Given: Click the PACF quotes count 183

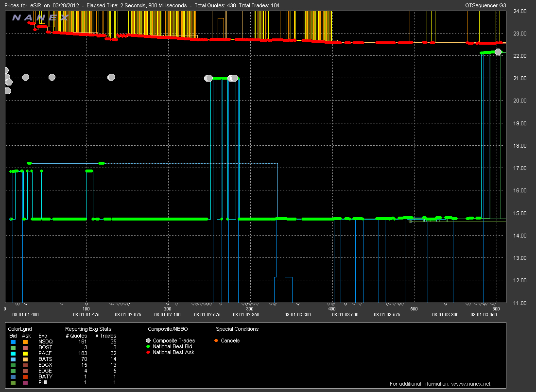Looking at the screenshot, I should (x=83, y=353).
